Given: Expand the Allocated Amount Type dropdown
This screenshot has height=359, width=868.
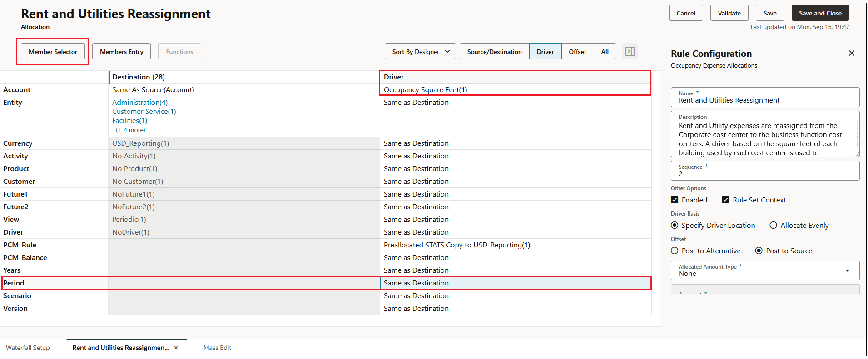Looking at the screenshot, I should tap(765, 270).
